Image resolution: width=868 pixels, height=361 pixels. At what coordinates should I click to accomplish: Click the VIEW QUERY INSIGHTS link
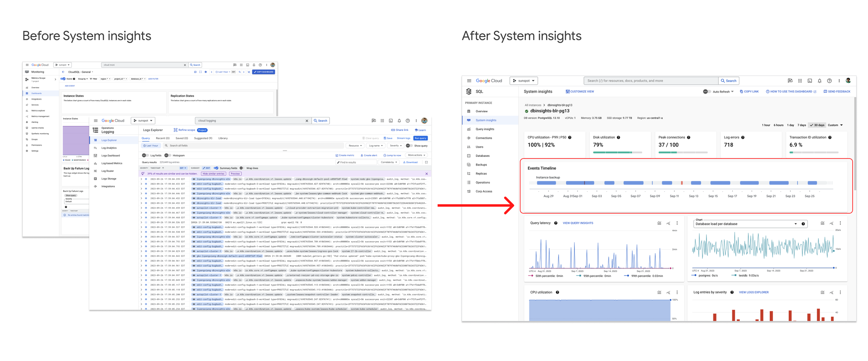pos(578,223)
